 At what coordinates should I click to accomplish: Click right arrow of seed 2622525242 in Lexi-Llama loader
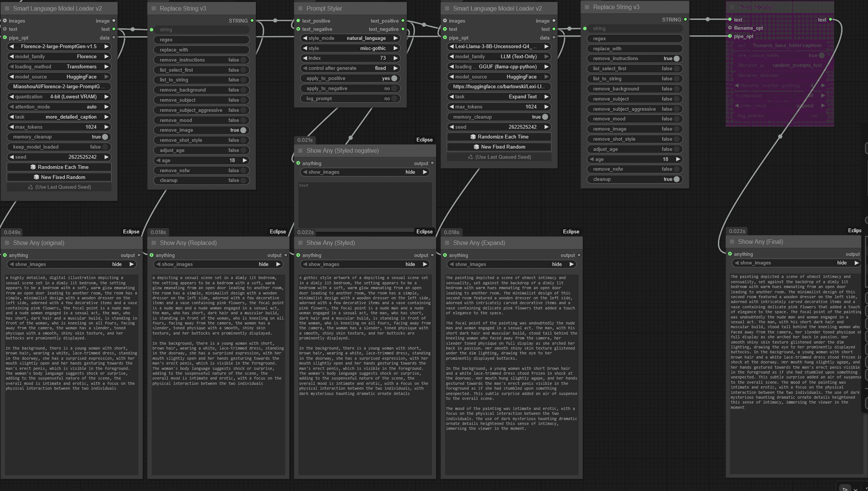[x=547, y=127]
